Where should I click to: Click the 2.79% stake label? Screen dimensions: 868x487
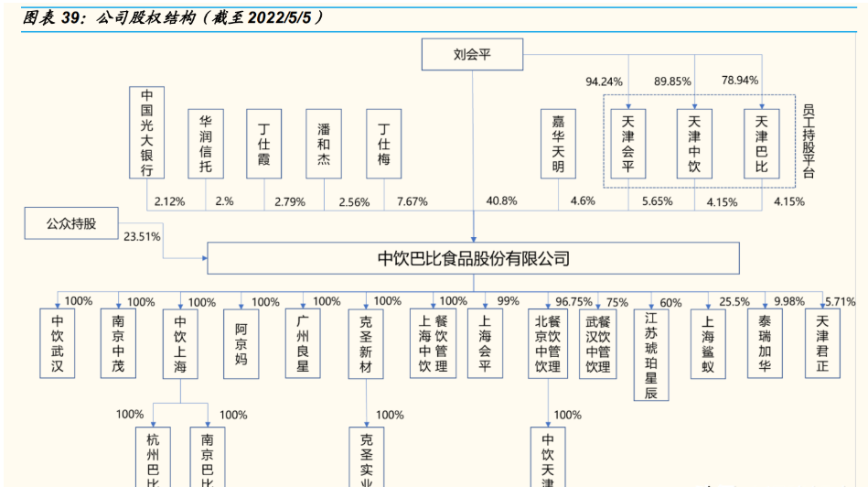tap(290, 202)
